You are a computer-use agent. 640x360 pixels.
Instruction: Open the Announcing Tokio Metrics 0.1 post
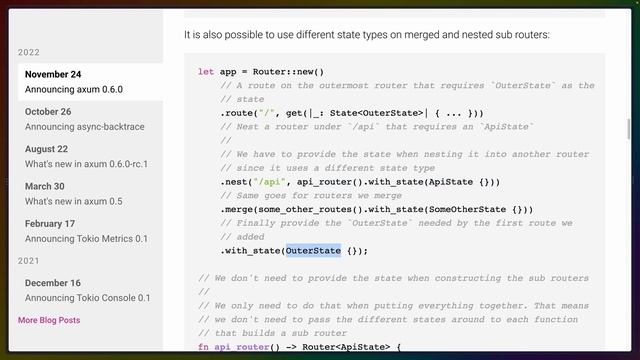[x=86, y=239]
